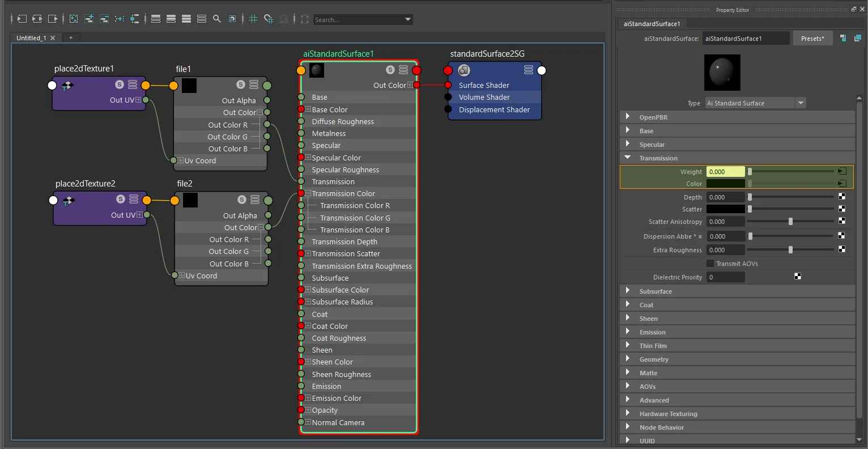868x449 pixels.
Task: Solo the file1 node with its S icon
Action: click(241, 84)
